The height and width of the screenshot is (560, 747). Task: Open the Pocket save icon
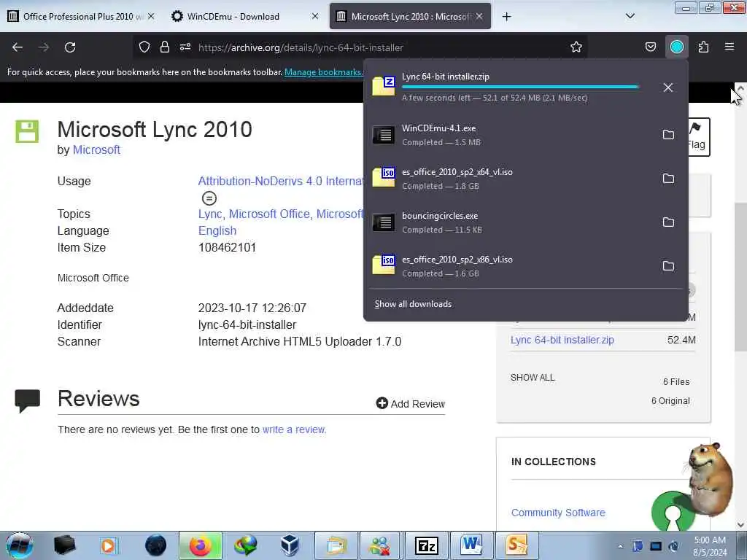click(650, 47)
